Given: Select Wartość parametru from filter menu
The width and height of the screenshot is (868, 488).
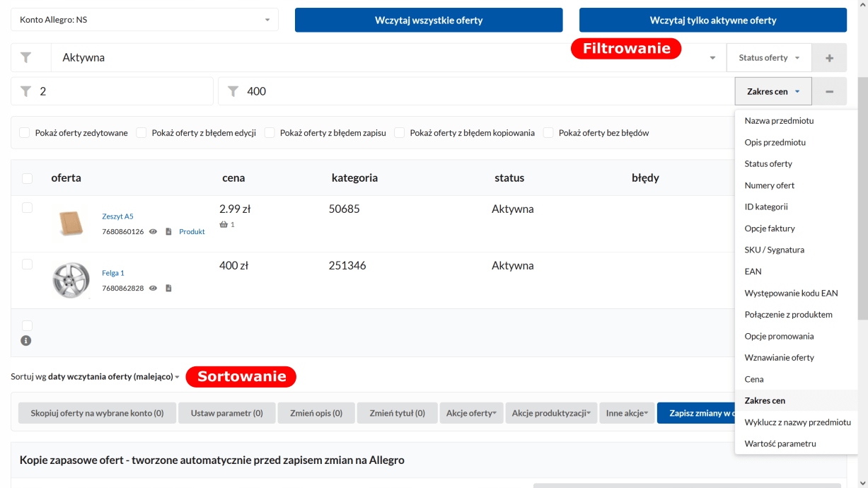Looking at the screenshot, I should [796, 443].
